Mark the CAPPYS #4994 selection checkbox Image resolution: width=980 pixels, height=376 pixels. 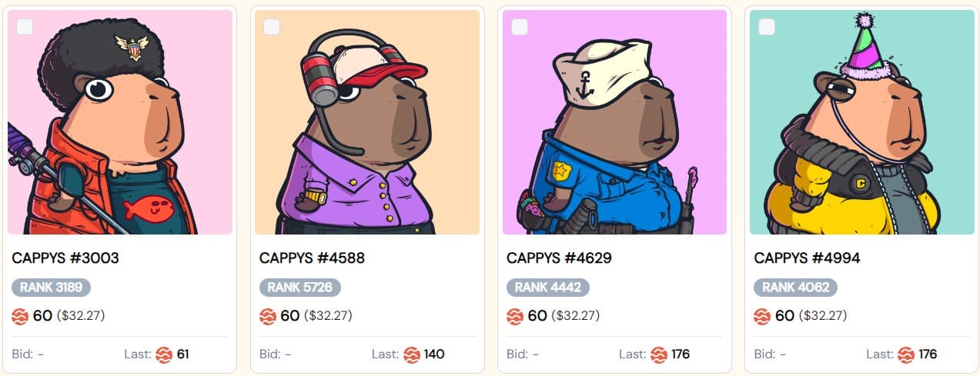tap(767, 27)
